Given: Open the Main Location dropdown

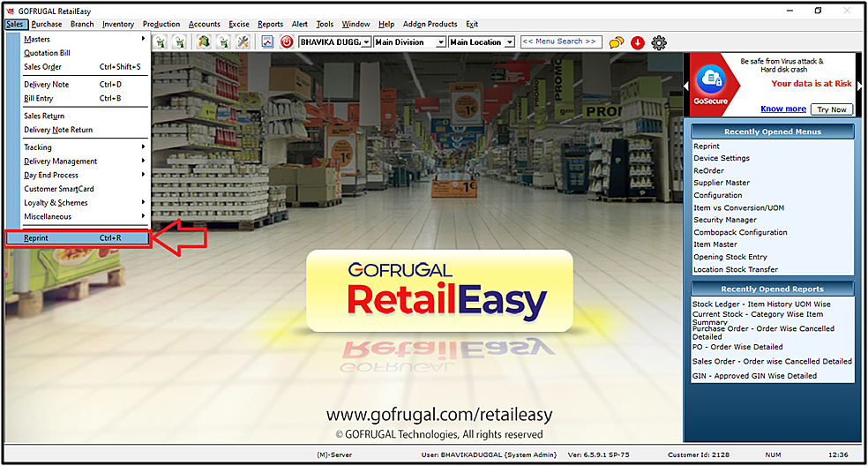Looking at the screenshot, I should pos(510,42).
